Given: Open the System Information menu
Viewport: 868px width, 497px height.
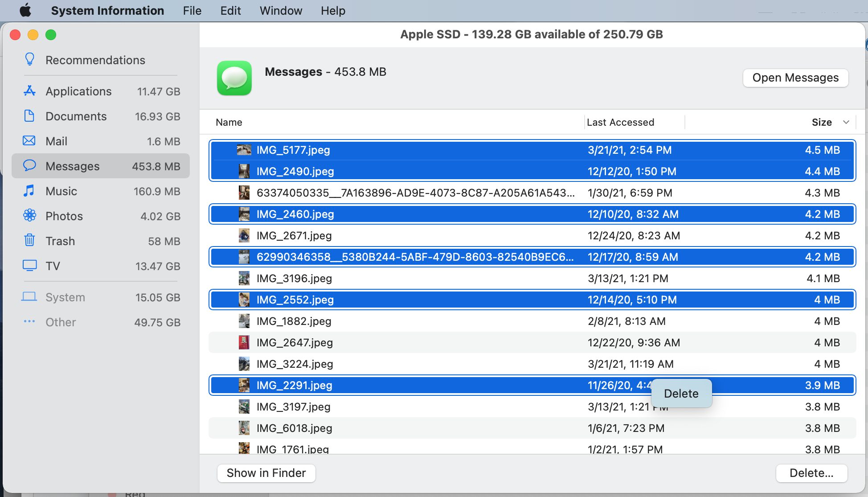Looking at the screenshot, I should click(107, 11).
